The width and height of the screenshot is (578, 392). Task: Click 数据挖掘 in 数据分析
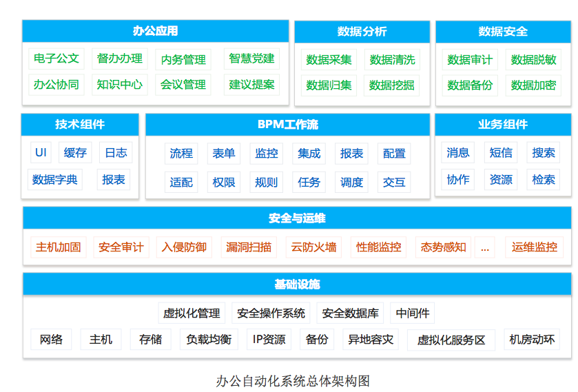[x=392, y=85]
